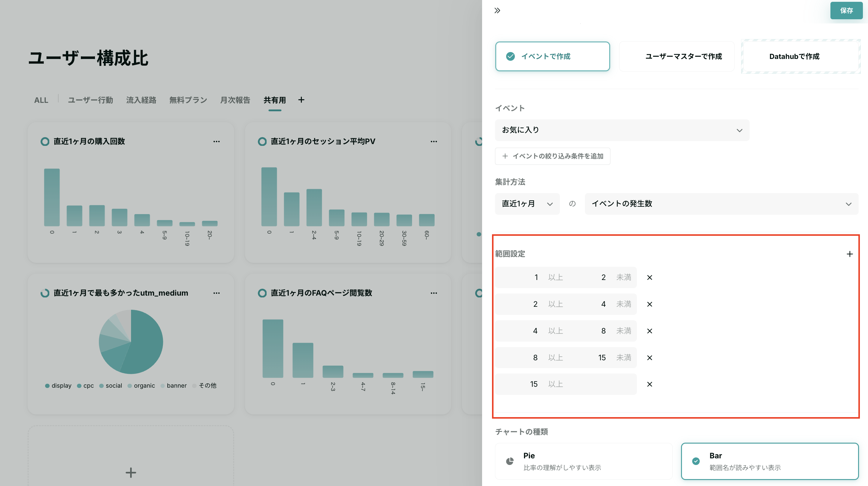Click the banner legend entry
The height and width of the screenshot is (486, 868).
point(173,386)
